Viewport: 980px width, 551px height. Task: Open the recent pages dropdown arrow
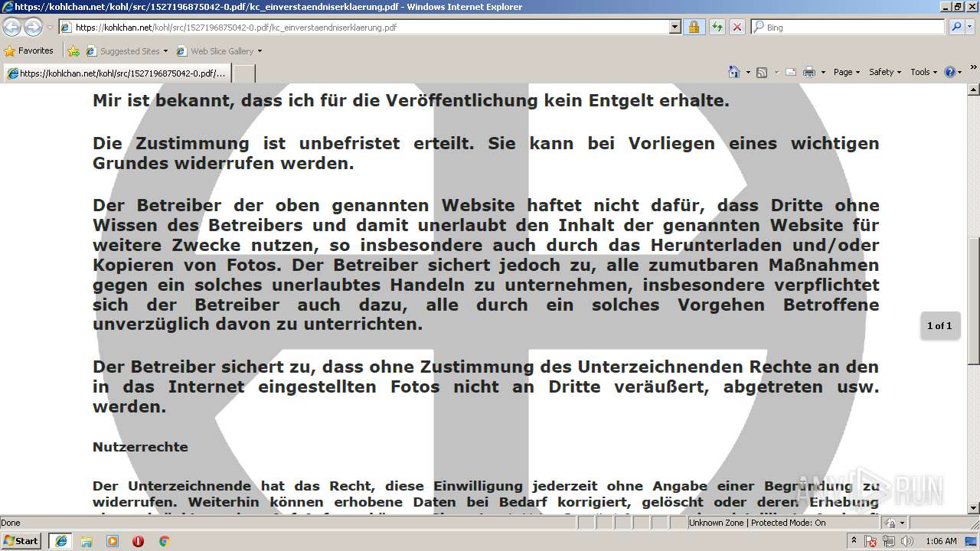50,28
